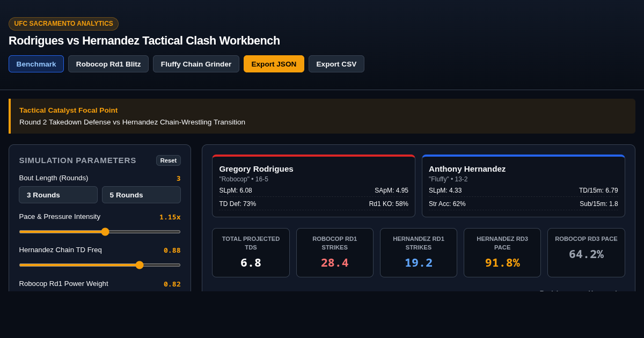644x338 pixels.
Task: Click the Export CSV button
Action: coord(336,64)
